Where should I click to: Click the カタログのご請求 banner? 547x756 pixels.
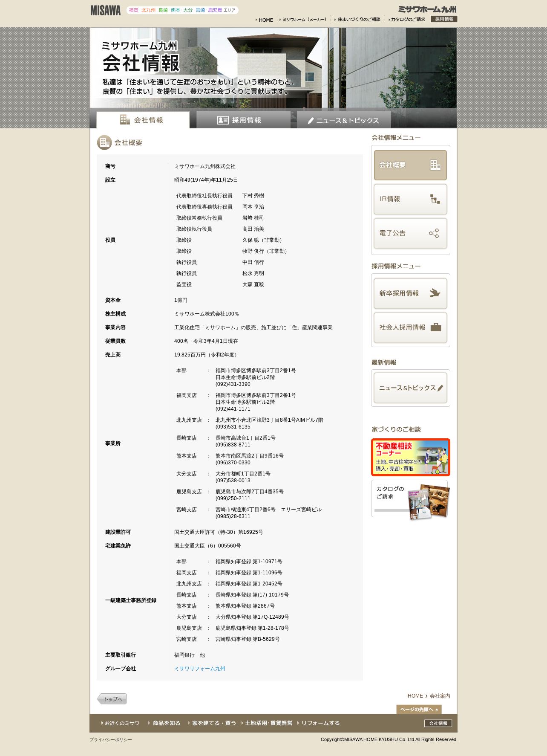pyautogui.click(x=410, y=500)
